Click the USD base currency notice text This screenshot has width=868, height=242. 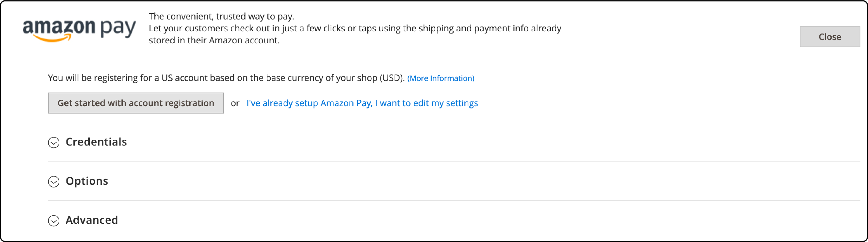click(225, 78)
